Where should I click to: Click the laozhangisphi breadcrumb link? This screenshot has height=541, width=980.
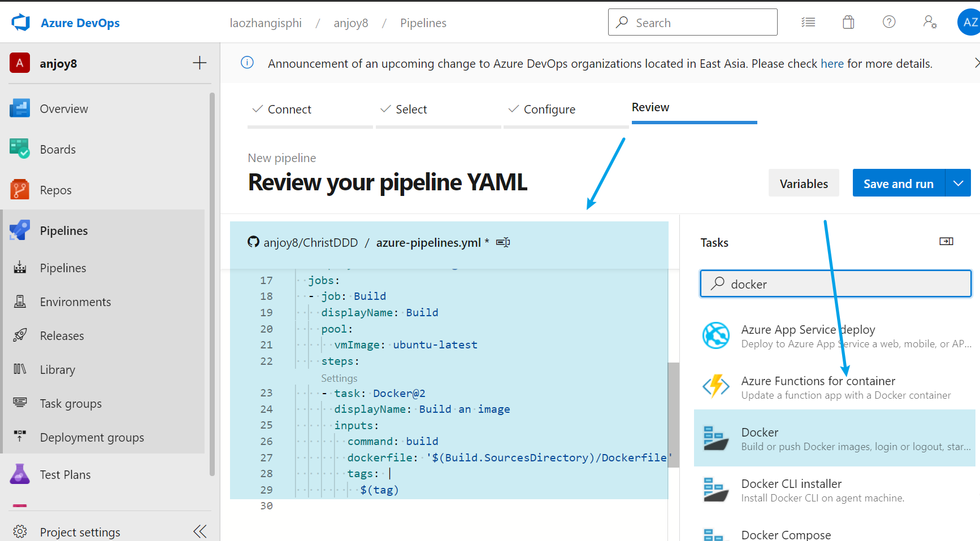coord(266,23)
